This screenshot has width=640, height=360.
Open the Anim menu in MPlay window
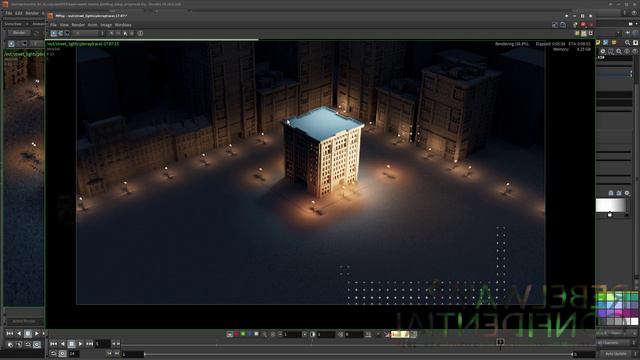point(93,25)
